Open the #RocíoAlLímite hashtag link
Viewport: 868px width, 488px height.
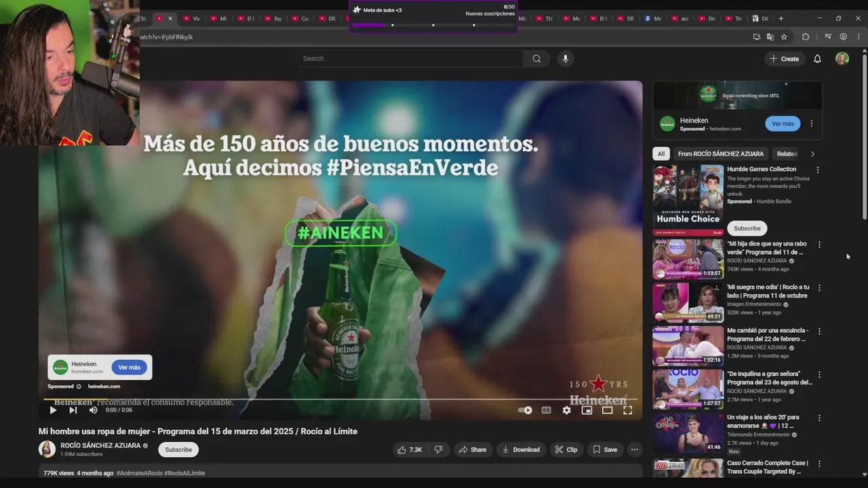coord(184,473)
